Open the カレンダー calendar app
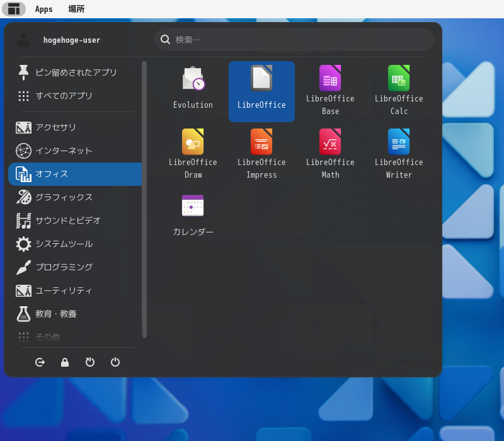Screen dimensions: 504x441 pyautogui.click(x=193, y=216)
